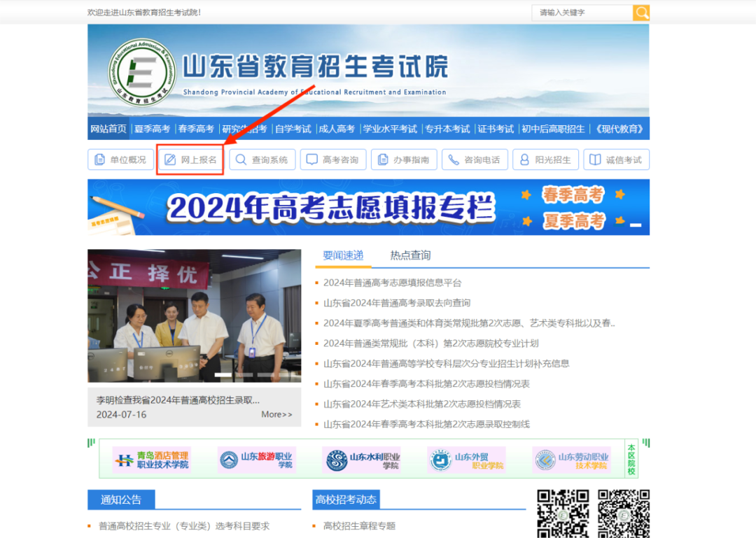Open 山东旅游职业学院 school banner
Image resolution: width=756 pixels, height=538 pixels.
257,460
